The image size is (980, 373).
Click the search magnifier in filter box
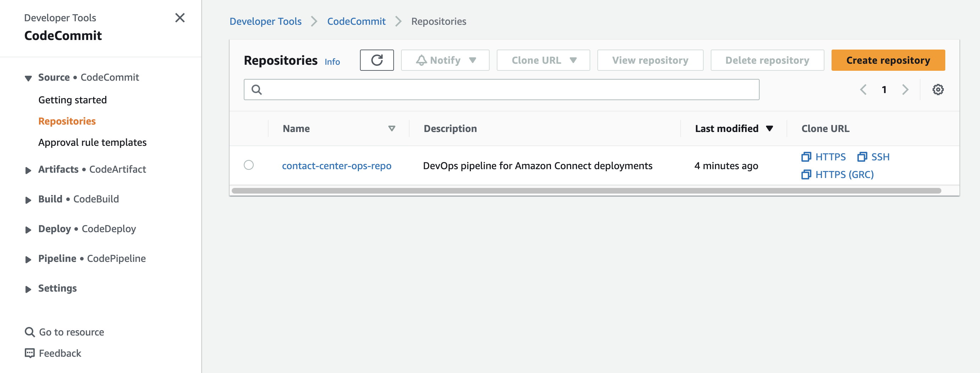(x=257, y=90)
